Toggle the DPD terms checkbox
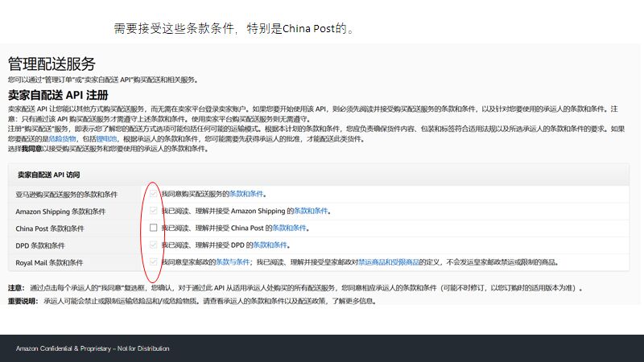Viewport: 644px width, 362px height. (153, 245)
